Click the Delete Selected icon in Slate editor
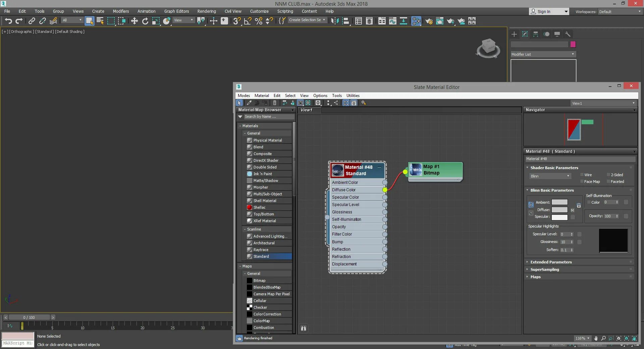 (x=275, y=103)
